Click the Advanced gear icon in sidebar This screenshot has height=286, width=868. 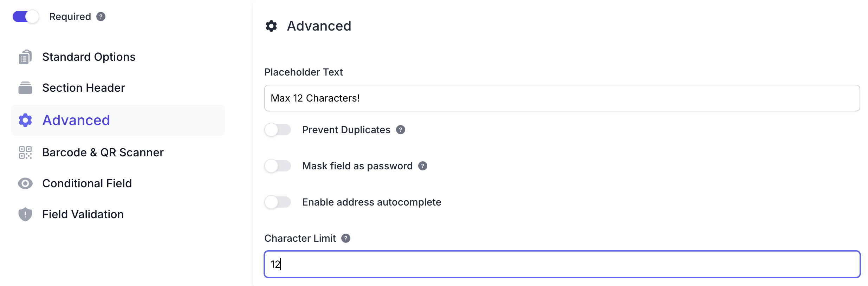(25, 120)
